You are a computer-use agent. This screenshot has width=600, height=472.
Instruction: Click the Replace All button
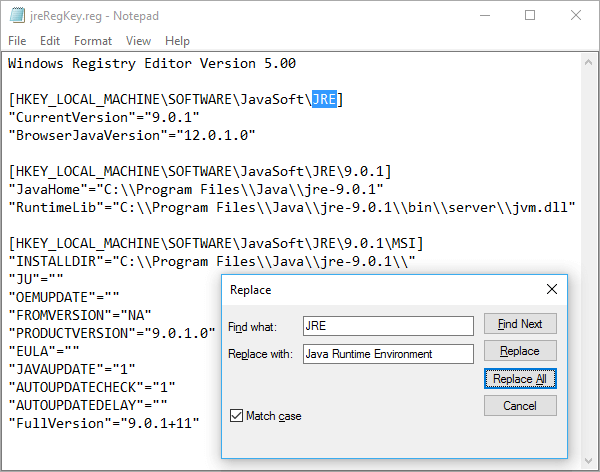(x=520, y=379)
